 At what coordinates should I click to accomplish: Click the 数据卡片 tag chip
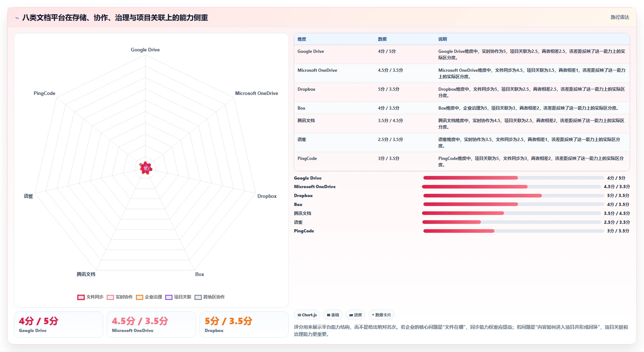click(381, 315)
